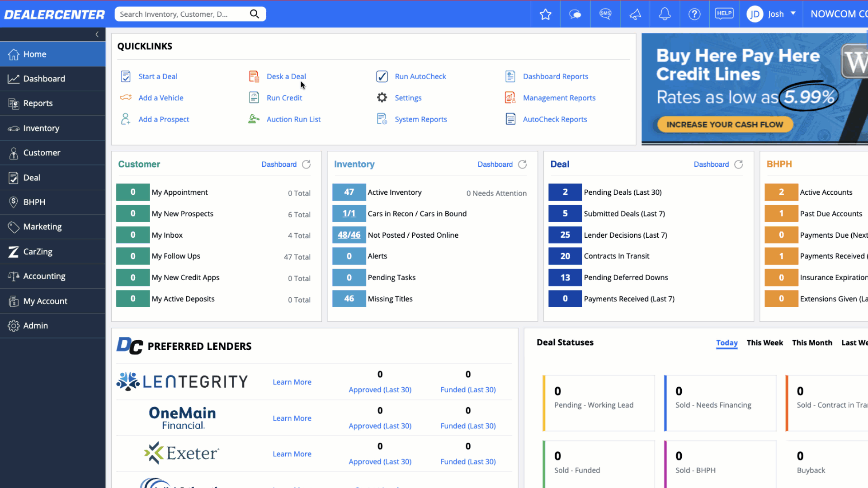
Task: Click the favorites star icon in header
Action: coord(546,14)
